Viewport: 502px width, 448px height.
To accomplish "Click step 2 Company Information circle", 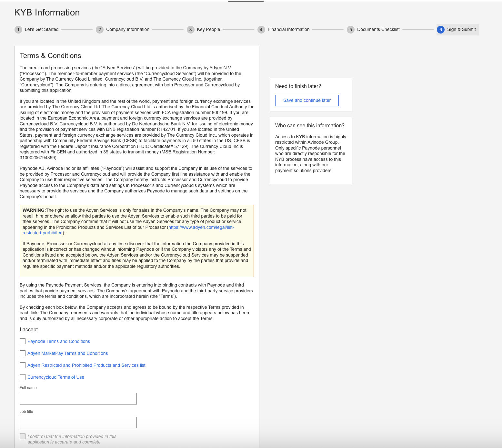I will [100, 29].
